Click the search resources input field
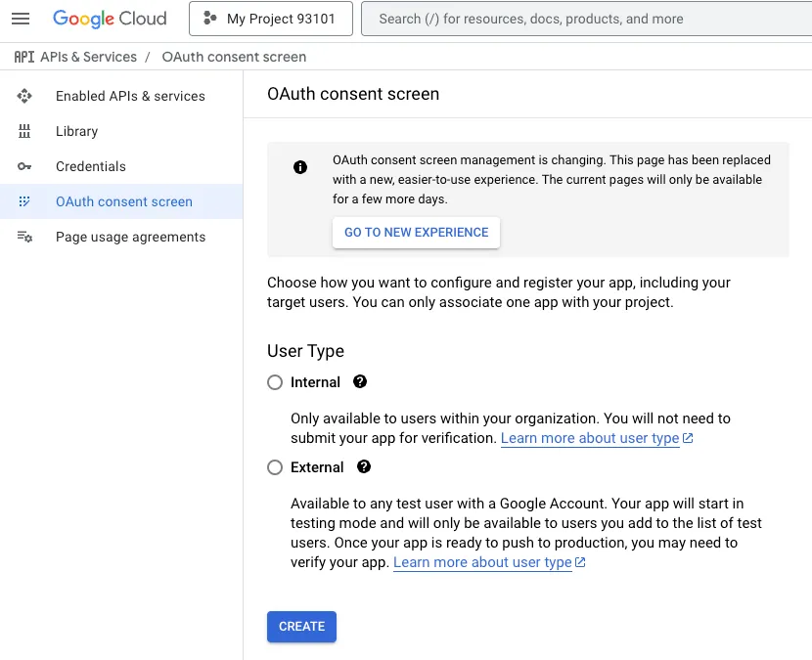 [x=587, y=19]
